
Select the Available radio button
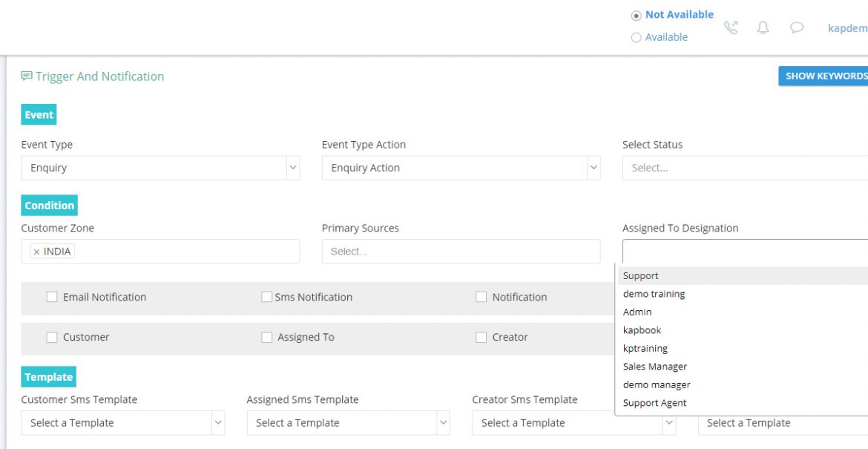[636, 38]
